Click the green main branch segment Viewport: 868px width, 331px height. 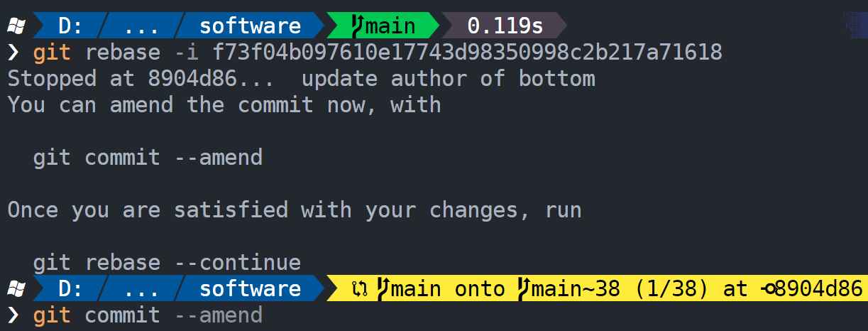(384, 26)
